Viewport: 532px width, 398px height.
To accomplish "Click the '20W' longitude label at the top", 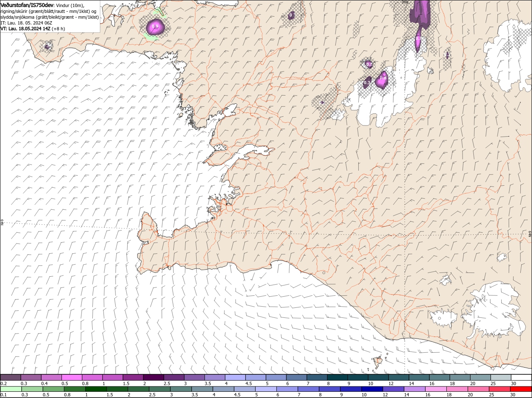I will (405, 2).
